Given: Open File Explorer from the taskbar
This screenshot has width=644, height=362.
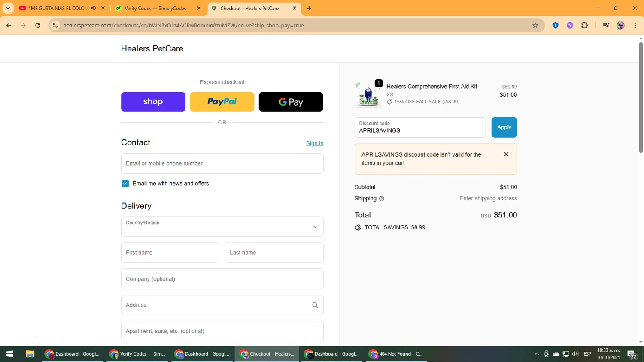Looking at the screenshot, I should point(30,354).
